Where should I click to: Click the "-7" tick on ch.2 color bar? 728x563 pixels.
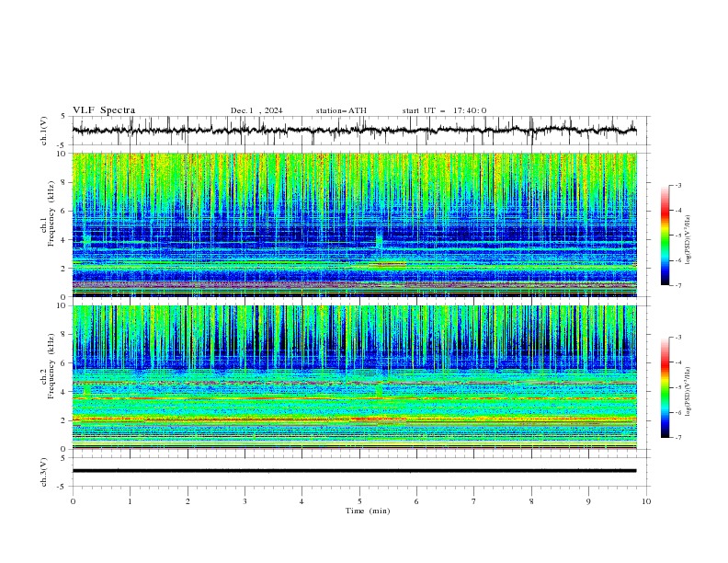click(x=677, y=437)
